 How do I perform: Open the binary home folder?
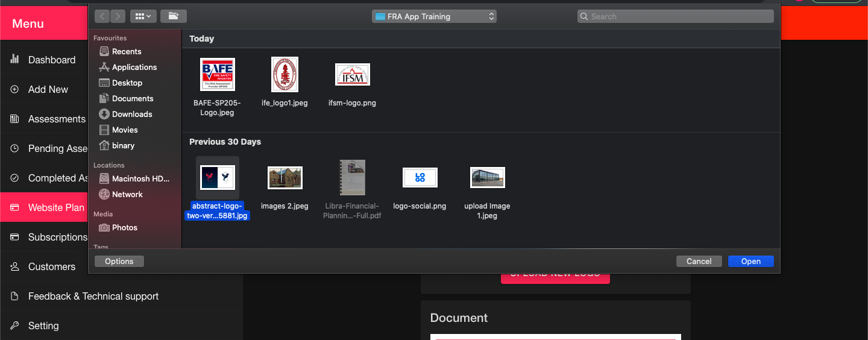coord(123,145)
